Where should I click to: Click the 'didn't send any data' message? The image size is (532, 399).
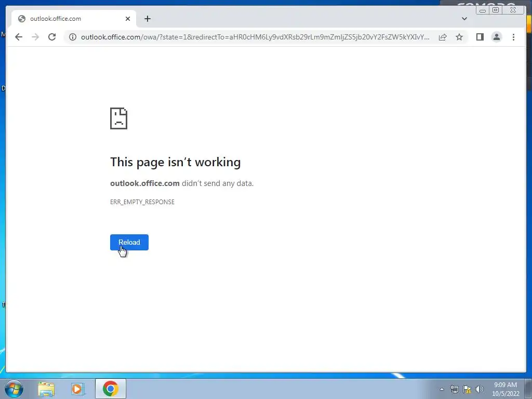218,183
